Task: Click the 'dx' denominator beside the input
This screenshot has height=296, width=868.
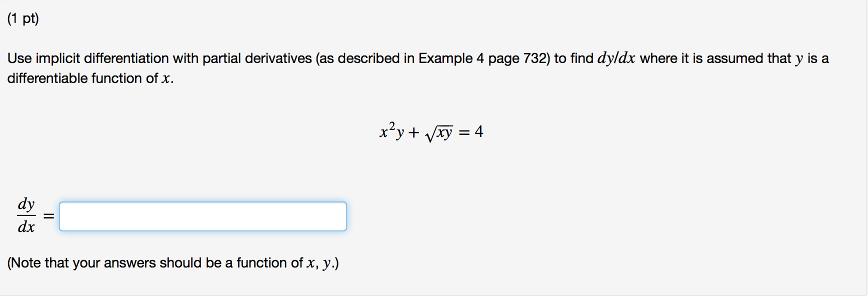Action: [26, 227]
